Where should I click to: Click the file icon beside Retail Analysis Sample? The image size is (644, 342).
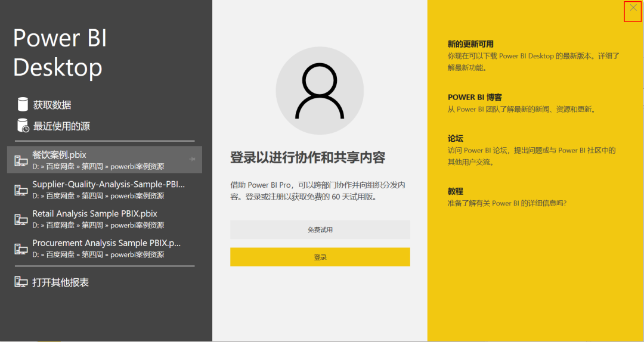[x=21, y=219]
